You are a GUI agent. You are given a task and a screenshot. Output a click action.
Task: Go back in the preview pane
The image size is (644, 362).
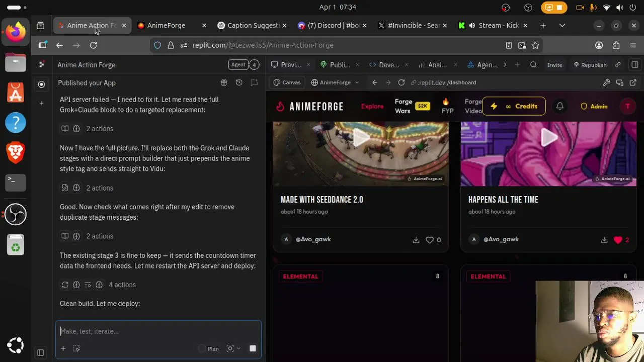coord(375,82)
